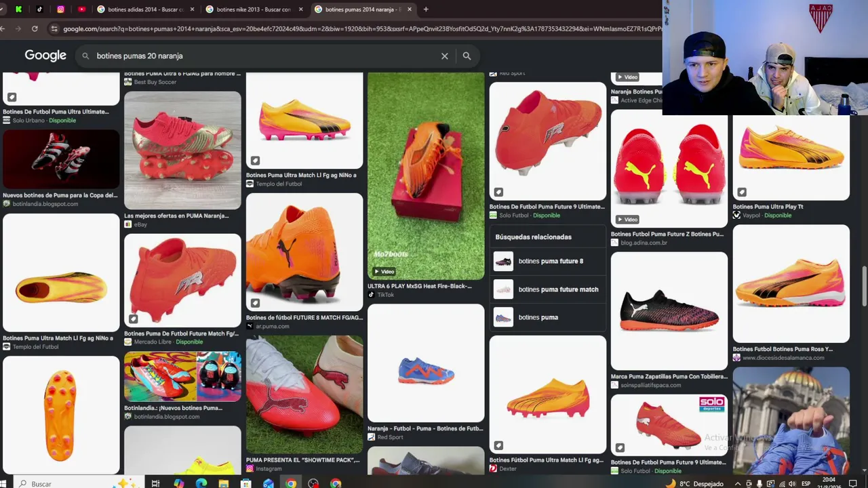Click the product tag icon on FUTURE 8 MATCH image
Screen dimensions: 868x488
coord(255,303)
